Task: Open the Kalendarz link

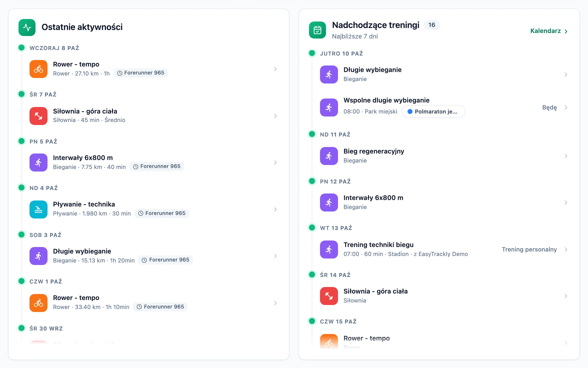Action: pyautogui.click(x=549, y=31)
